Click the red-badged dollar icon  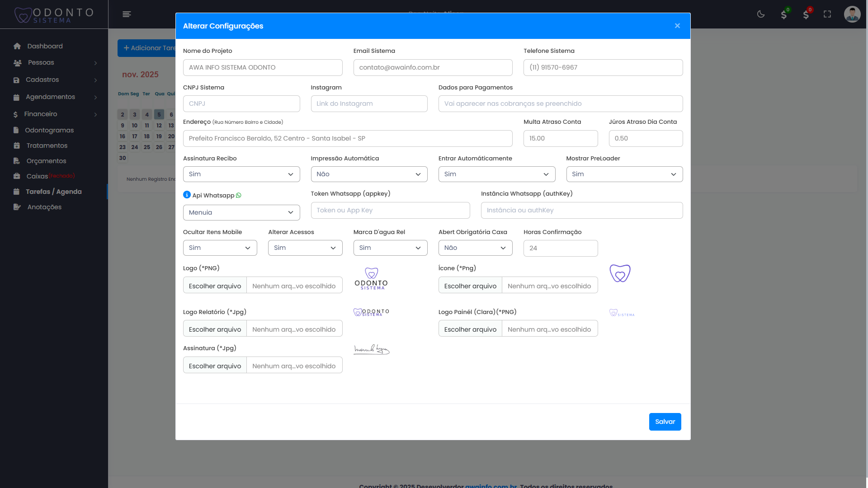tap(806, 14)
